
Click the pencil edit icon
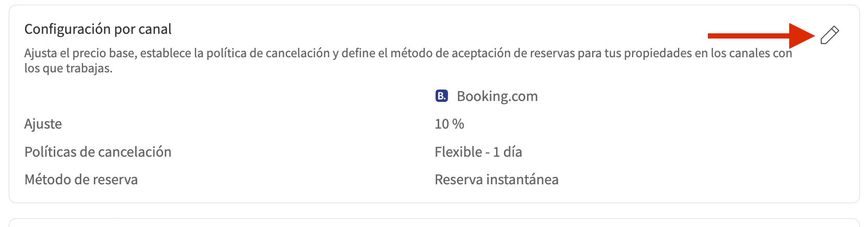tap(829, 35)
